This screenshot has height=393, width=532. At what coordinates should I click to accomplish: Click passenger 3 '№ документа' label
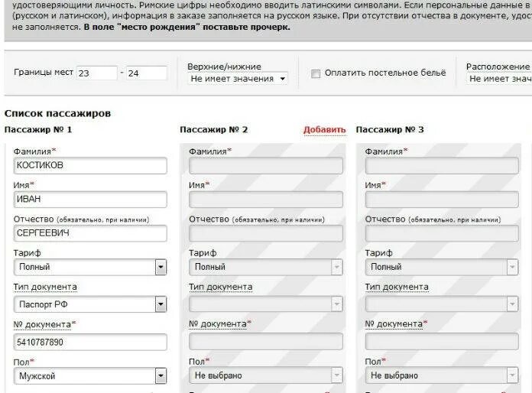[x=394, y=323]
